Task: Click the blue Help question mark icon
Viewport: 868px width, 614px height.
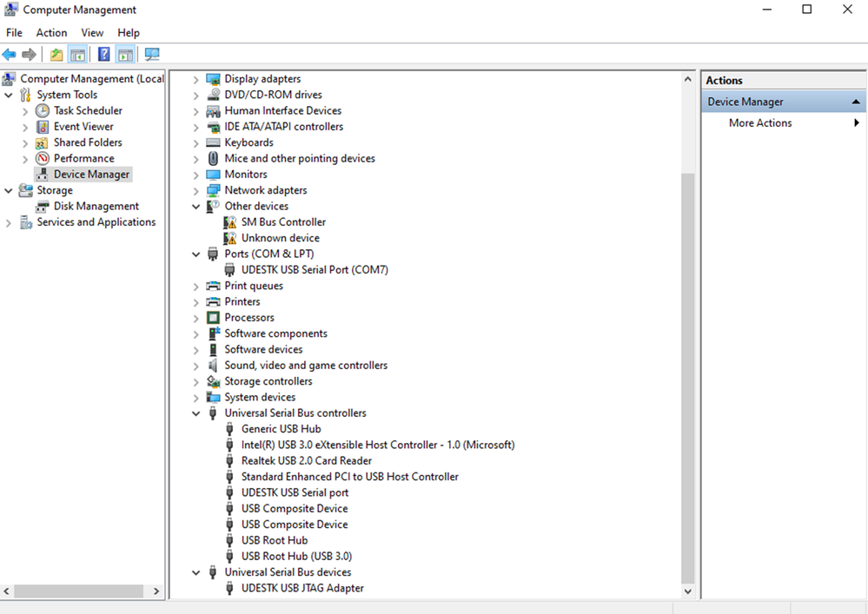Action: 103,54
